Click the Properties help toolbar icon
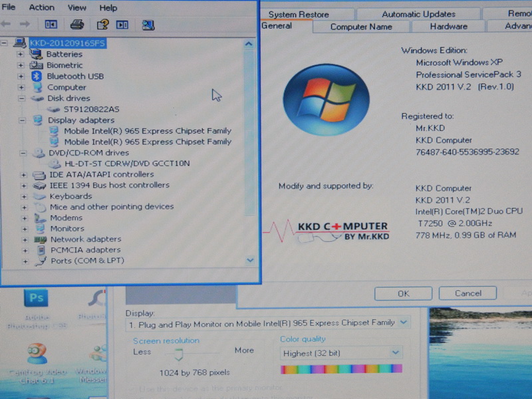532x399 pixels. tap(102, 25)
